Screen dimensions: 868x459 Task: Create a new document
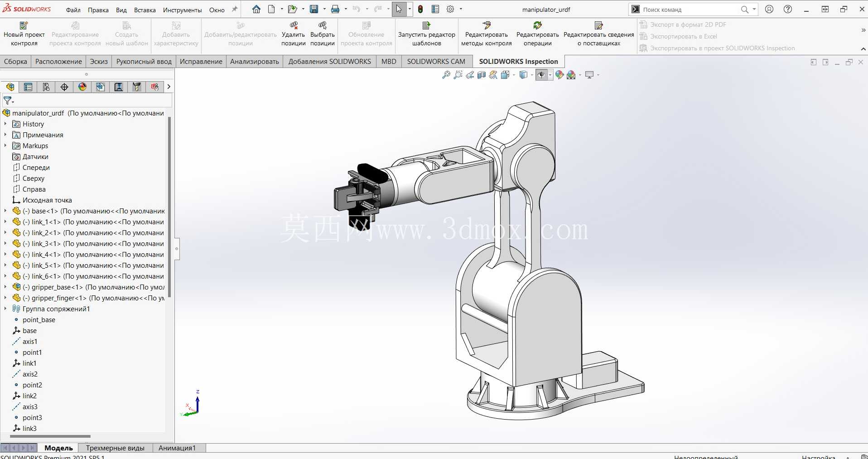coord(271,9)
